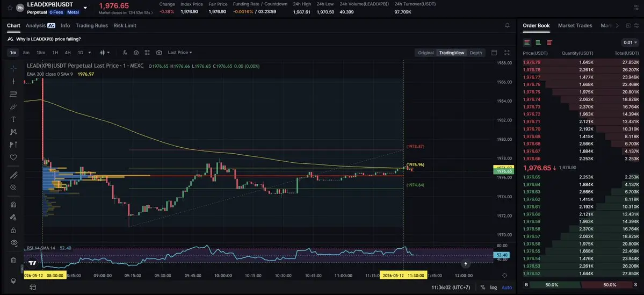The width and height of the screenshot is (644, 295).
Task: Select the 4H timeframe
Action: [68, 53]
